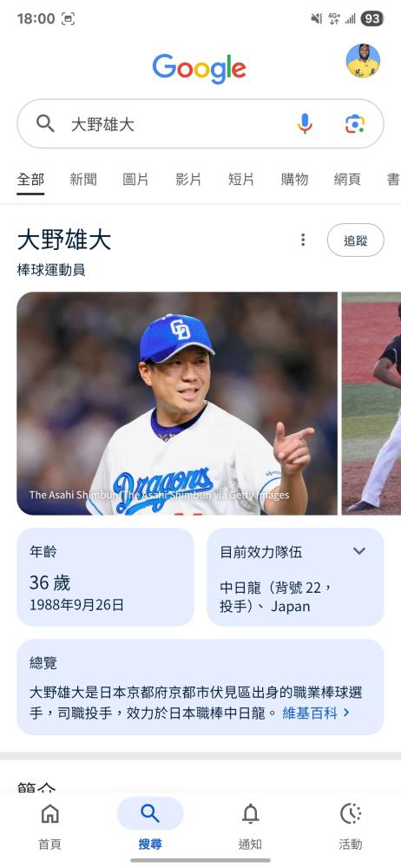
Task: Open the 年齡 36 歲 card
Action: (105, 577)
